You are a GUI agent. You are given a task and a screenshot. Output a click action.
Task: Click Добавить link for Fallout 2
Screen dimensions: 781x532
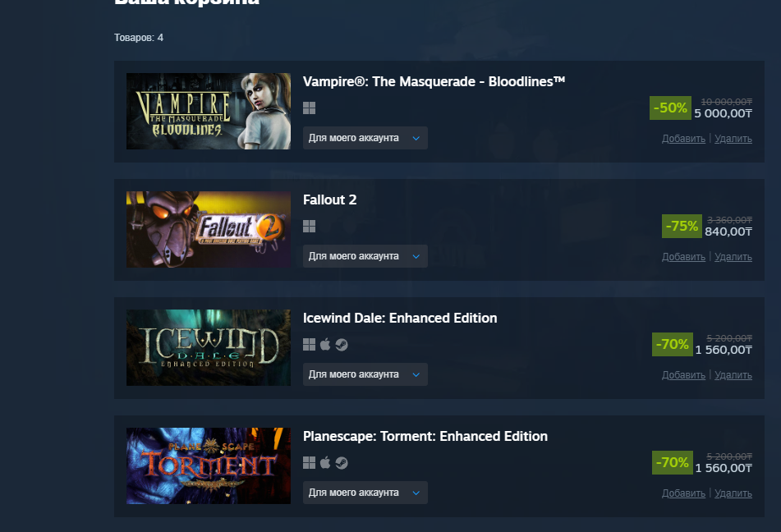click(683, 256)
